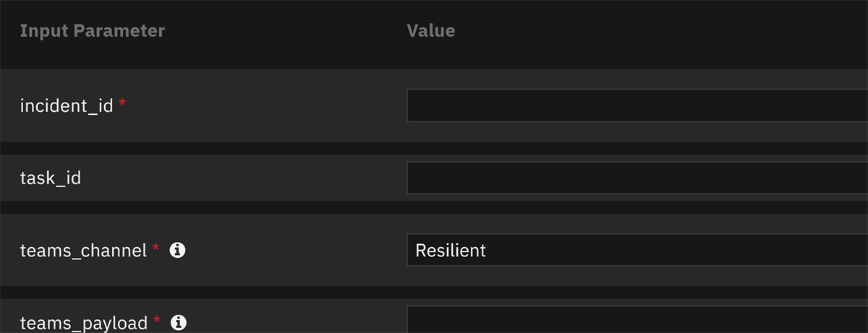The width and height of the screenshot is (868, 333).
Task: Click the incident_id required asterisk
Action: click(x=122, y=104)
